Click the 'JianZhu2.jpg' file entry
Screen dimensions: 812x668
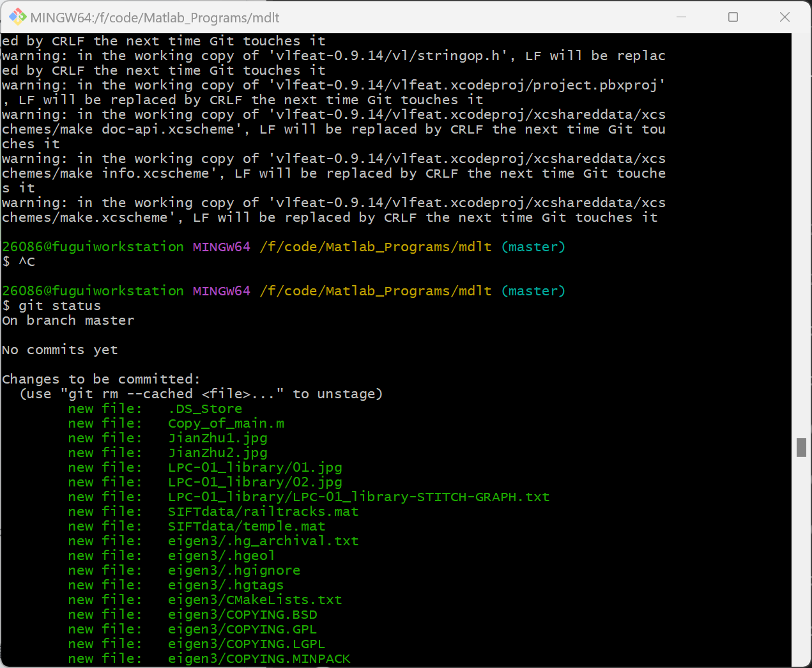(218, 453)
